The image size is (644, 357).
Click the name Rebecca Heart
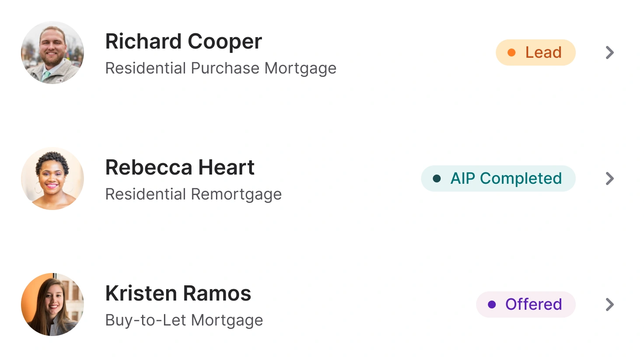(x=180, y=168)
